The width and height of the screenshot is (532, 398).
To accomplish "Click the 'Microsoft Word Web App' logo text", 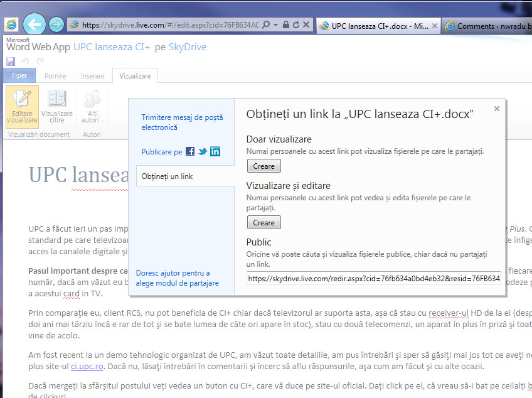I will click(38, 45).
